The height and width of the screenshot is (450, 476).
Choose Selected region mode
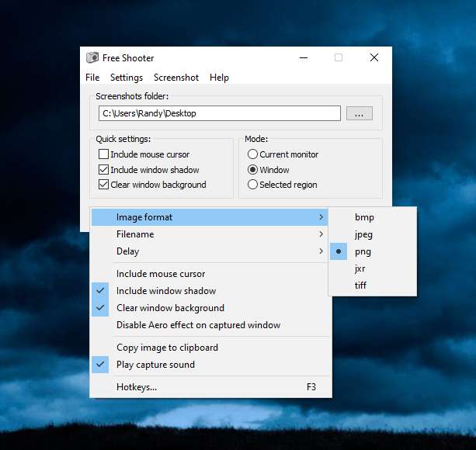(252, 185)
